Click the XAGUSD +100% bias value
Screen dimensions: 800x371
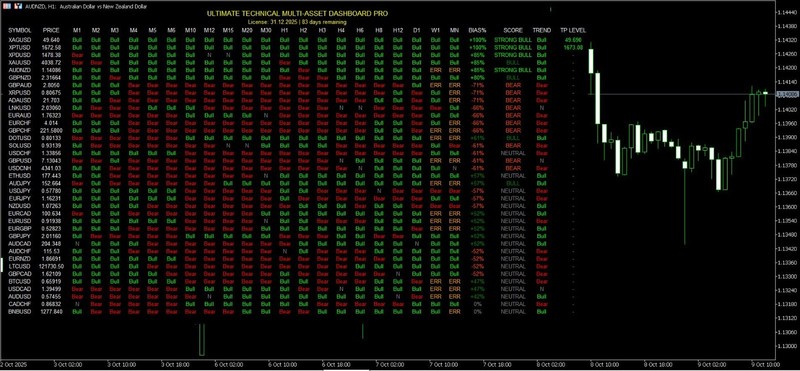pyautogui.click(x=478, y=40)
